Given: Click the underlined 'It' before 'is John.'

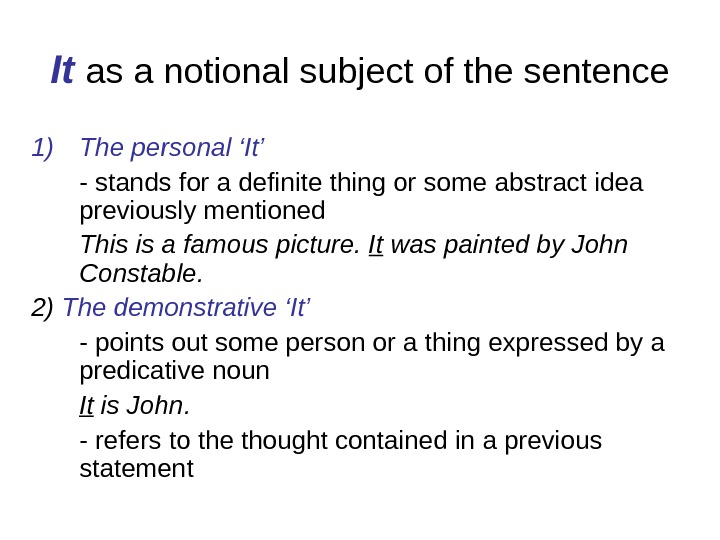Looking at the screenshot, I should coord(87,405).
